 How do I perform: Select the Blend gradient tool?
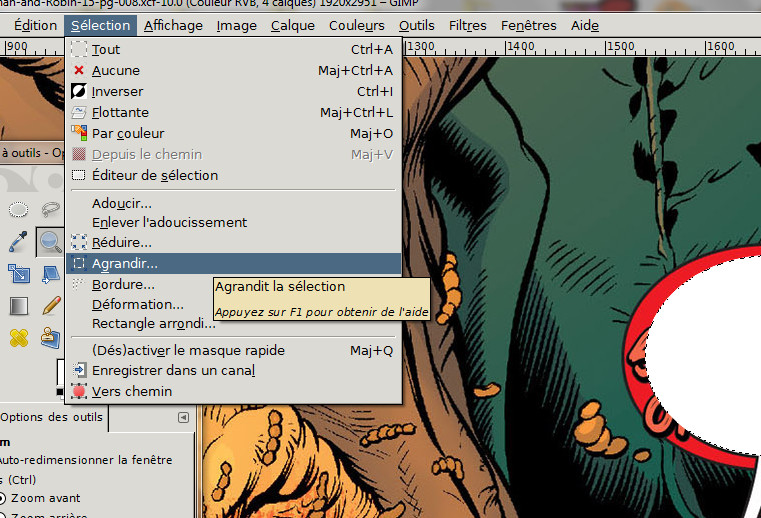tap(18, 306)
